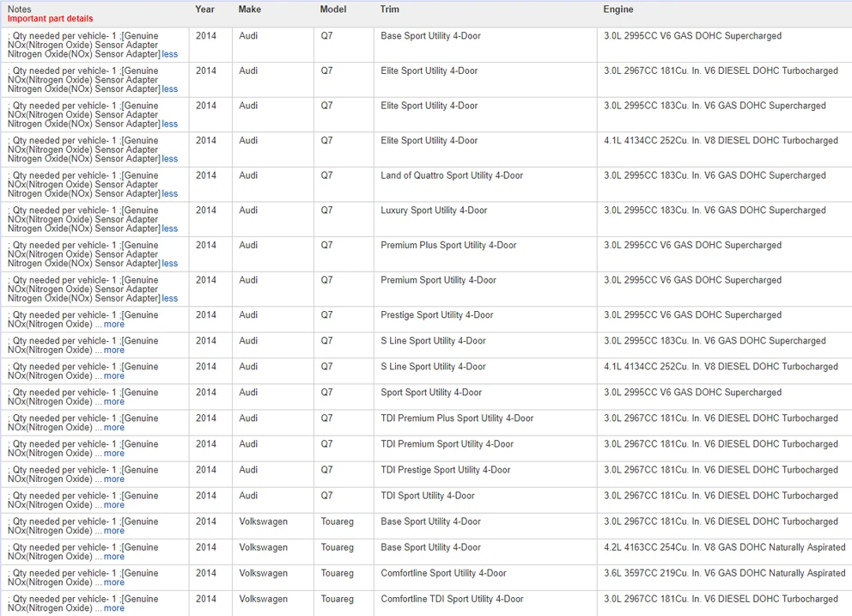Click the Year column header
852x616 pixels.
pyautogui.click(x=205, y=9)
